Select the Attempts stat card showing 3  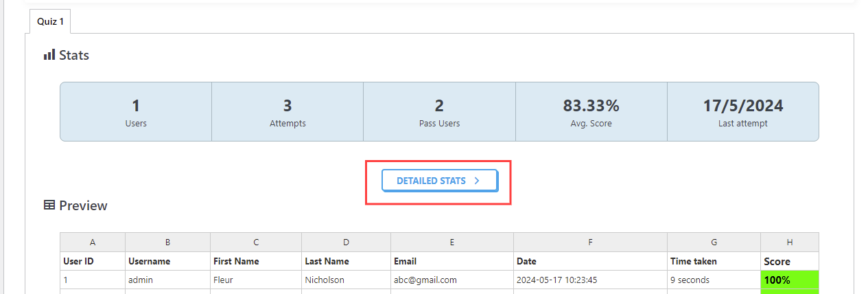pos(288,112)
